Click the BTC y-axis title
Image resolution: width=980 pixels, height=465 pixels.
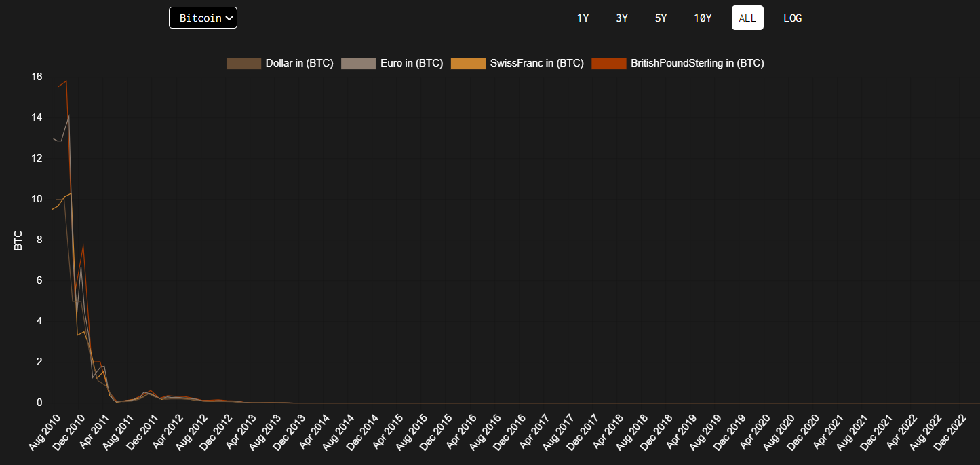click(18, 240)
